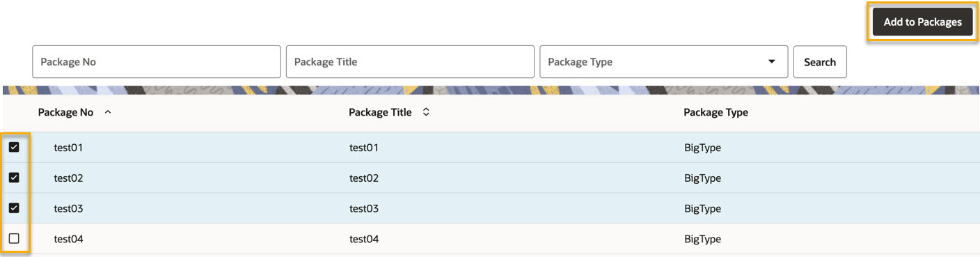
Task: Click the Package Type column header
Action: (716, 112)
